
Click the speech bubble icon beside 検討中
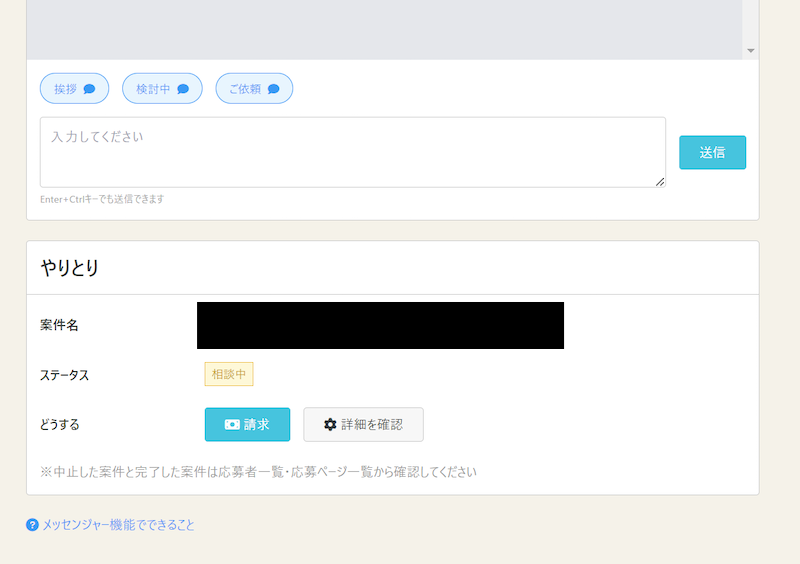tap(183, 89)
